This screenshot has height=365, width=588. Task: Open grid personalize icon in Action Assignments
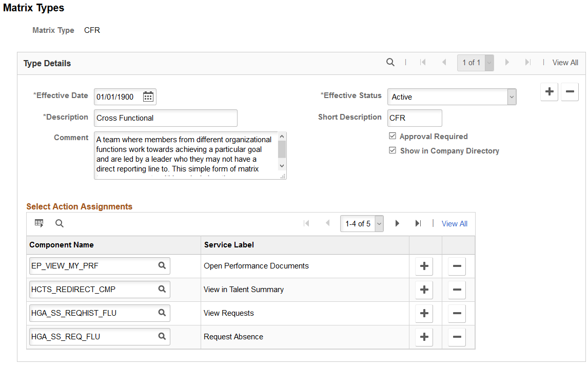click(x=39, y=223)
